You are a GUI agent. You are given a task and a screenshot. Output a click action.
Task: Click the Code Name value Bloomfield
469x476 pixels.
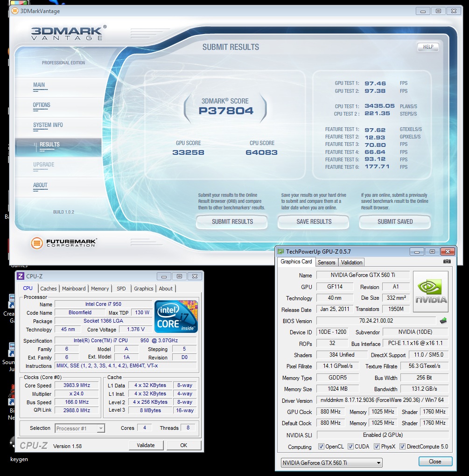coord(80,312)
